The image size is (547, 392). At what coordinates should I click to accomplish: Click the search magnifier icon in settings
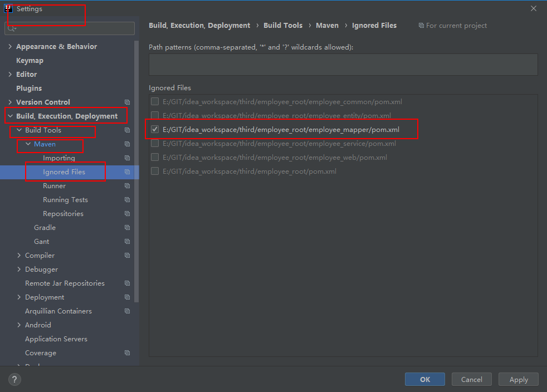(x=12, y=28)
